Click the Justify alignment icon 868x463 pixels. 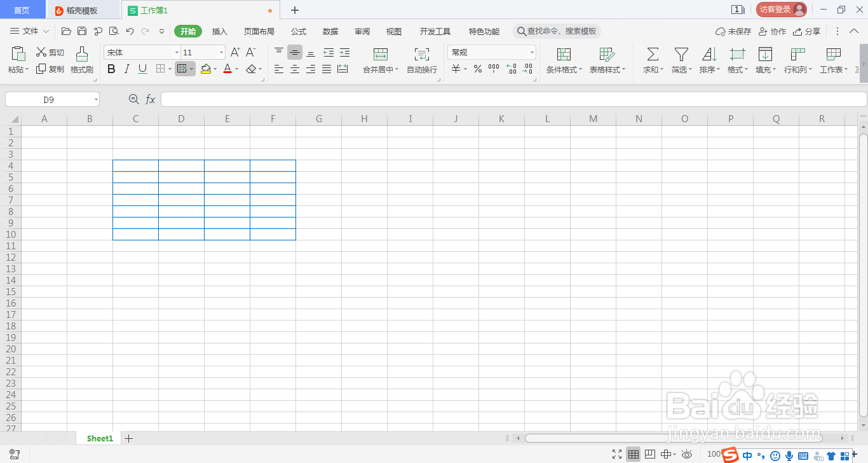tap(327, 69)
